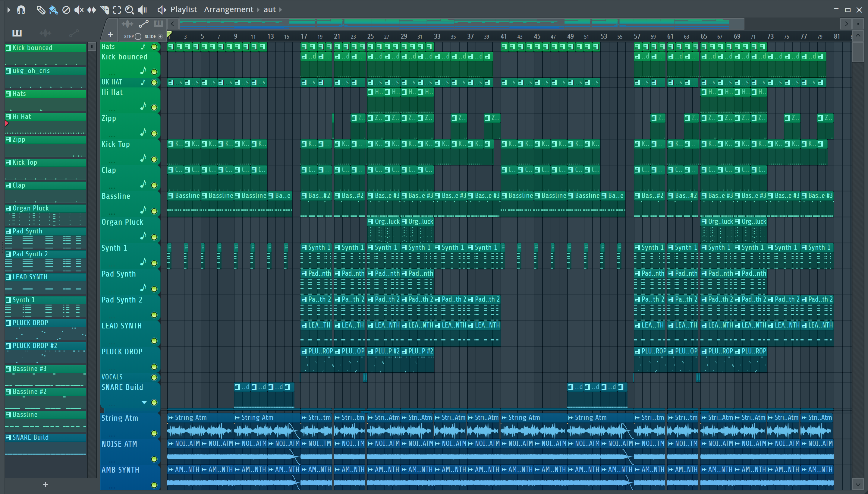Click note icon on Organ Pluck track
868x494 pixels.
point(143,236)
